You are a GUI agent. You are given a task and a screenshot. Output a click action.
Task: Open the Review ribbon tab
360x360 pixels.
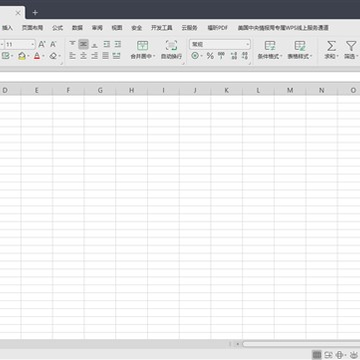click(97, 28)
